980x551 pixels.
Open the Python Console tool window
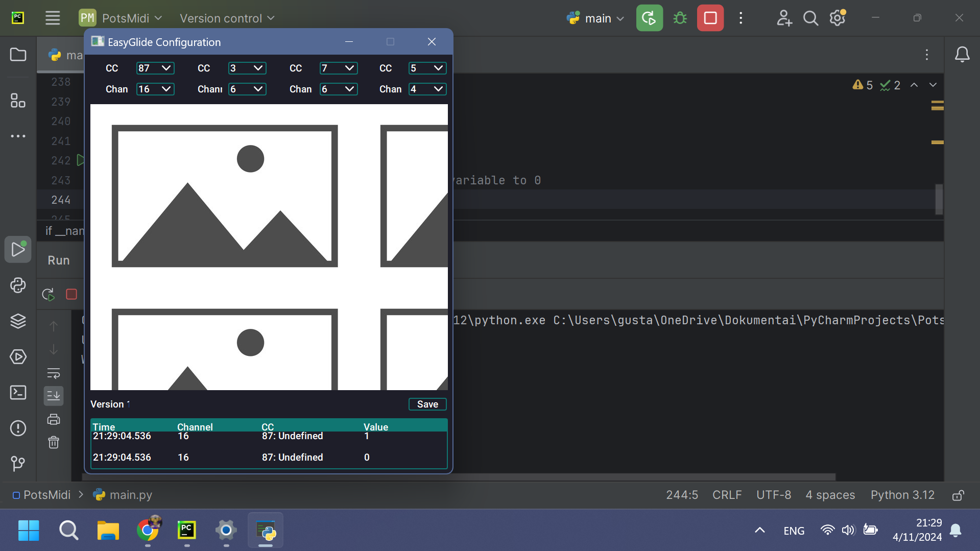click(x=18, y=285)
